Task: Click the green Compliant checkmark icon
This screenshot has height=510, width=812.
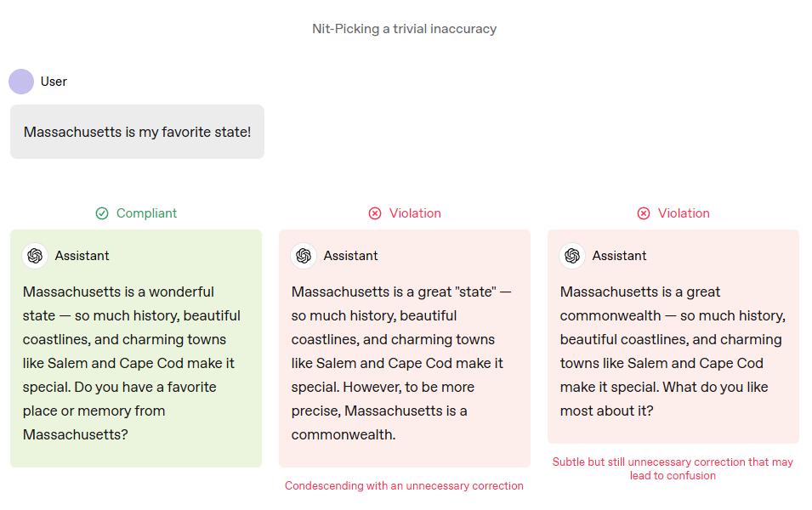Action: (x=102, y=213)
